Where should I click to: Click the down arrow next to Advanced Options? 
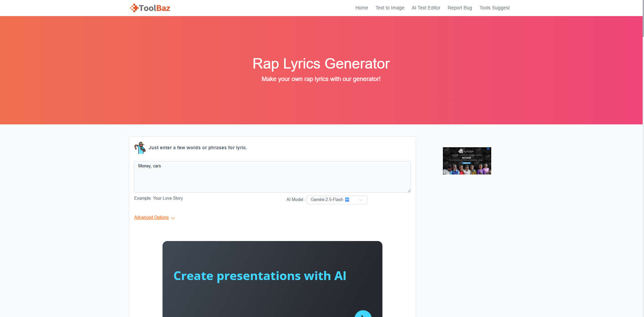[173, 218]
